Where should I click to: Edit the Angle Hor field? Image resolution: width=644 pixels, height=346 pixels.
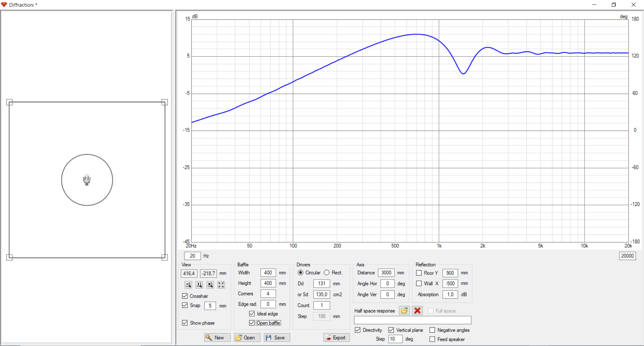388,284
